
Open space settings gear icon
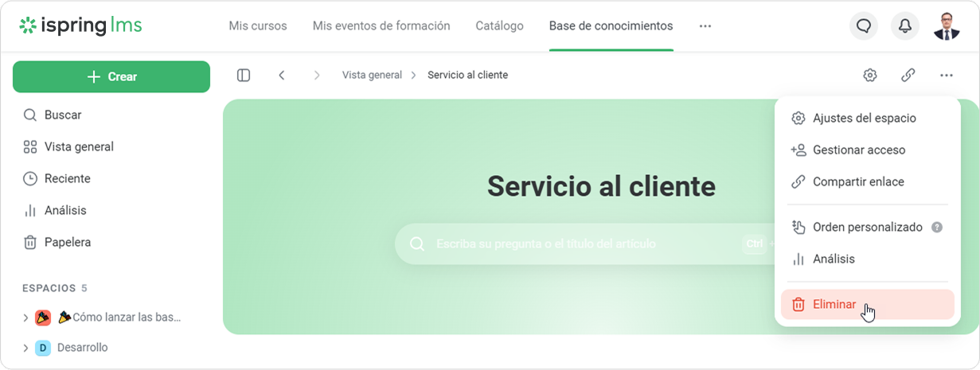[869, 75]
